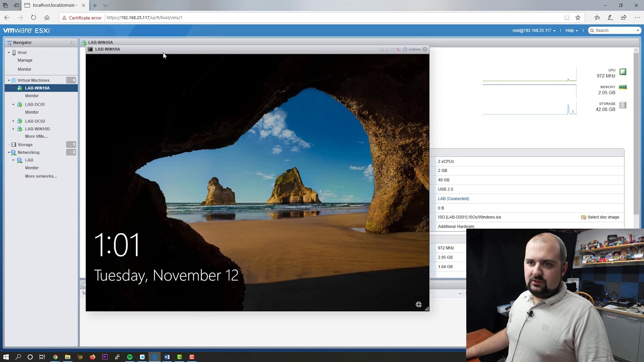Click the Networking count badge 2
644x362 pixels.
(71, 152)
